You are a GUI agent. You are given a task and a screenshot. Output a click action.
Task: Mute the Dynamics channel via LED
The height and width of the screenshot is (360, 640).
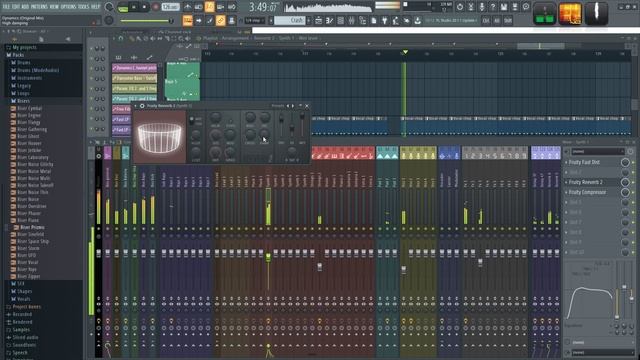[x=91, y=68]
